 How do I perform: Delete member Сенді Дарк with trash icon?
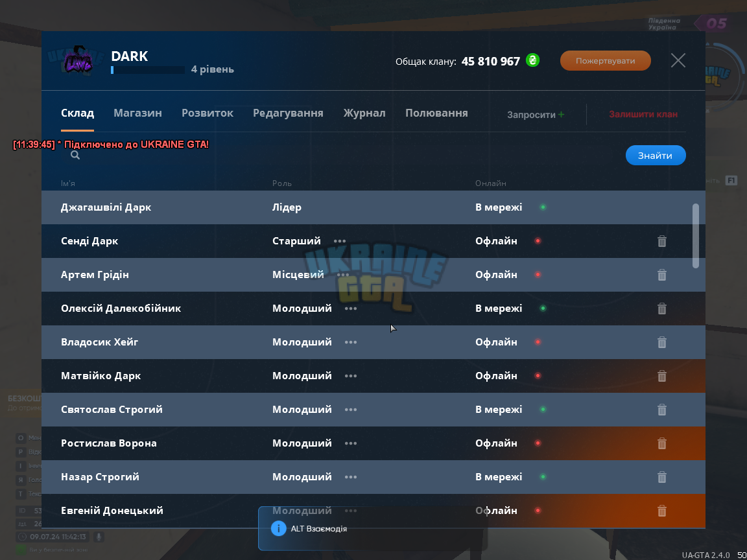pyautogui.click(x=661, y=241)
